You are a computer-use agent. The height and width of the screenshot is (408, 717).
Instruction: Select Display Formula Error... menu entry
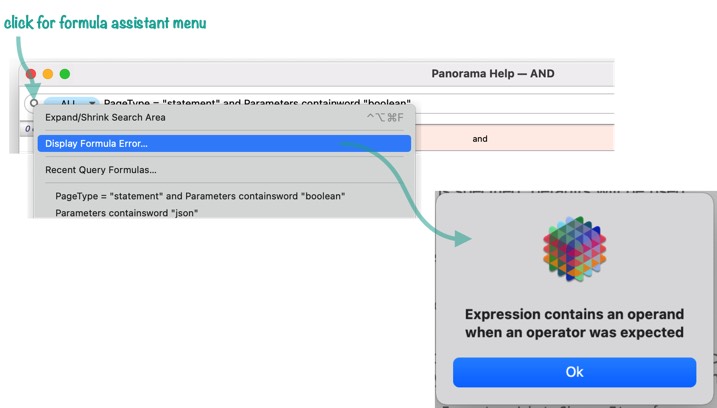click(224, 144)
